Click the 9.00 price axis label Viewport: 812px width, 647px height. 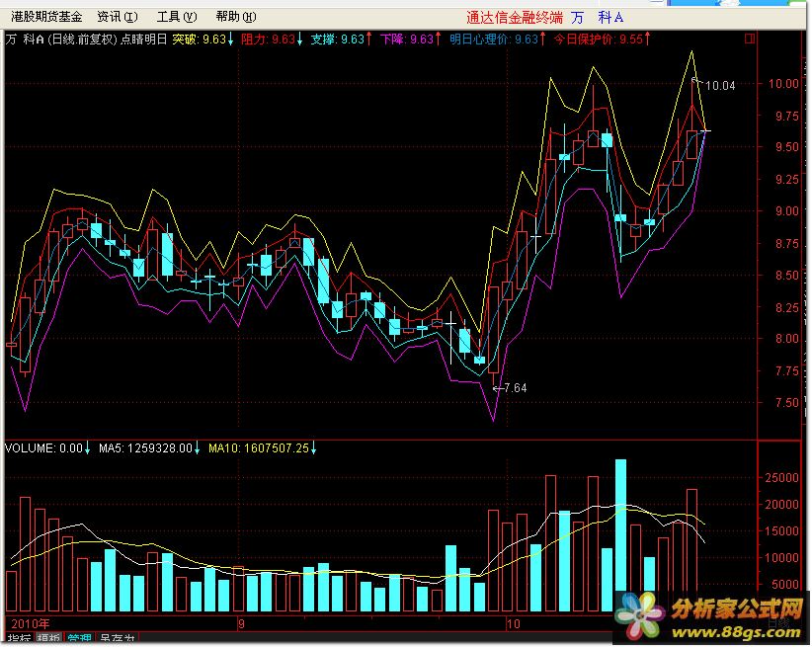coord(786,211)
